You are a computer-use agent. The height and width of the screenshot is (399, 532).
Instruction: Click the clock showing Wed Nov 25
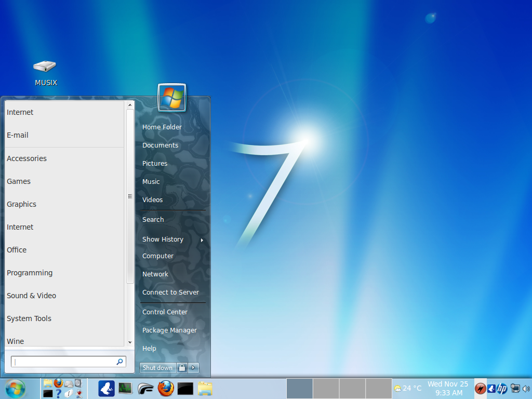click(448, 389)
